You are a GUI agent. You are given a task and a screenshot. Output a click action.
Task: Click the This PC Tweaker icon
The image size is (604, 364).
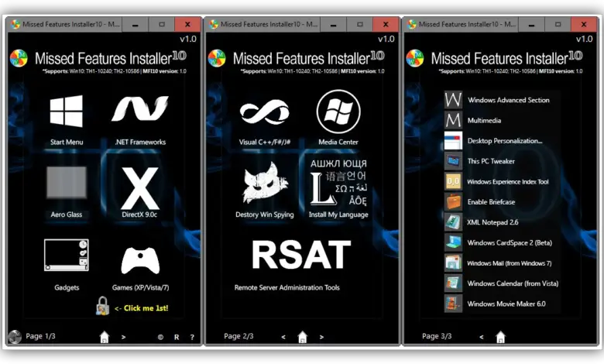click(453, 161)
